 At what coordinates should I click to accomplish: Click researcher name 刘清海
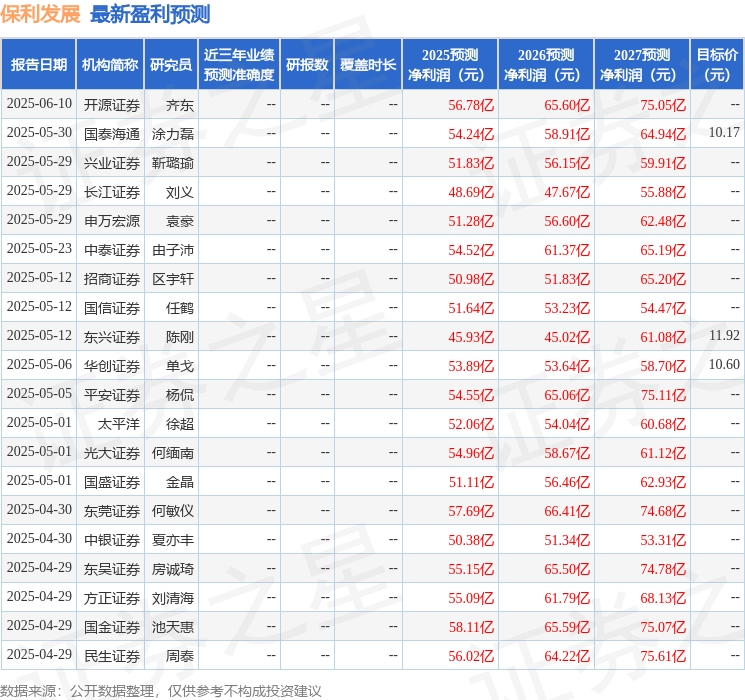point(173,598)
